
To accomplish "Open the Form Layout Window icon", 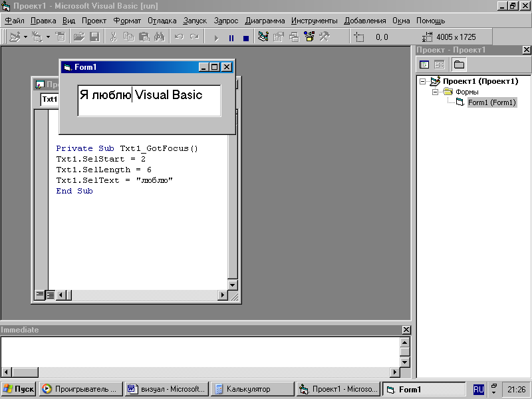I will pos(294,37).
